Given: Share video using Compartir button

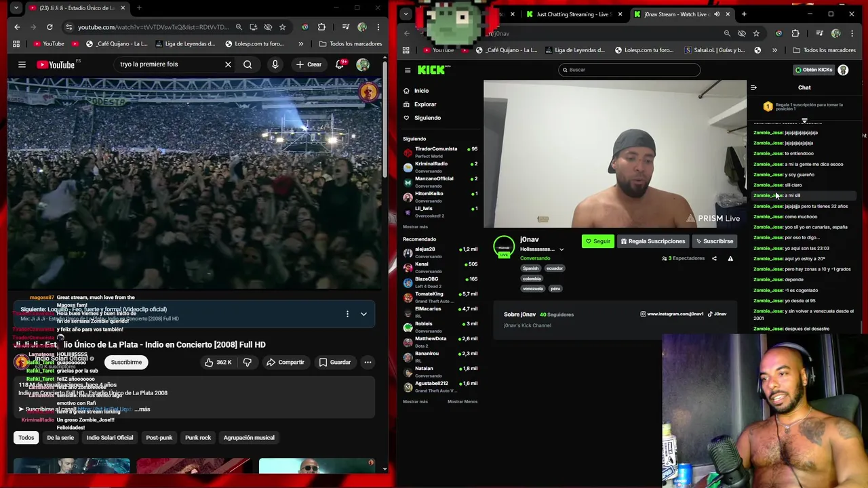Looking at the screenshot, I should click(285, 362).
